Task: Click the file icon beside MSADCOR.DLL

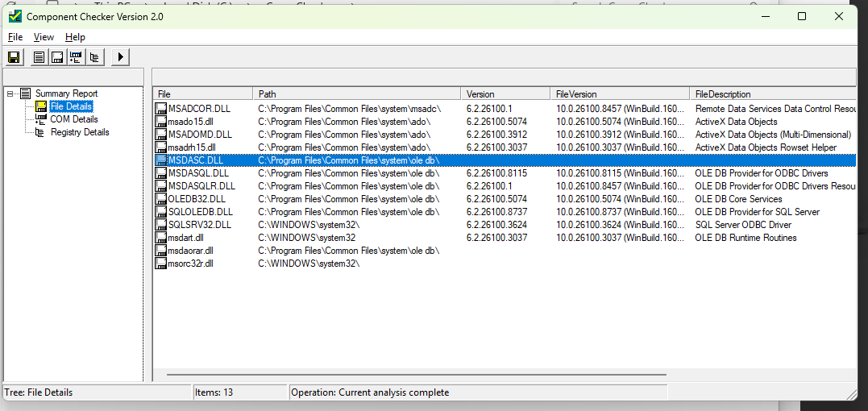Action: (161, 109)
